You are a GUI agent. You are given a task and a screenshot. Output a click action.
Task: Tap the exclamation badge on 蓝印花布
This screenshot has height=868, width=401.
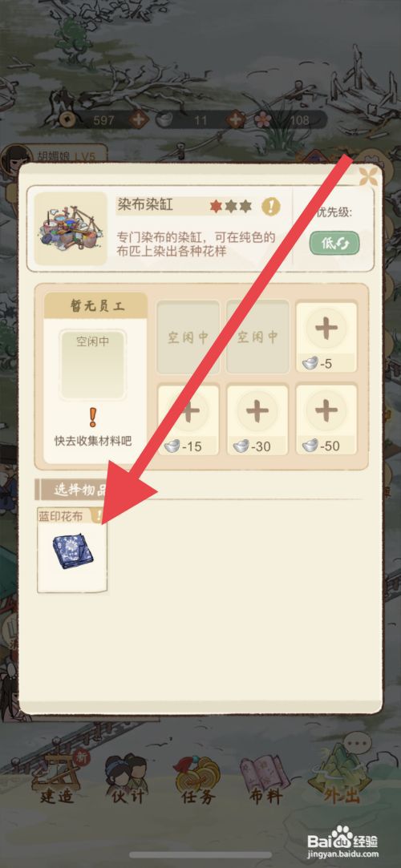(99, 516)
